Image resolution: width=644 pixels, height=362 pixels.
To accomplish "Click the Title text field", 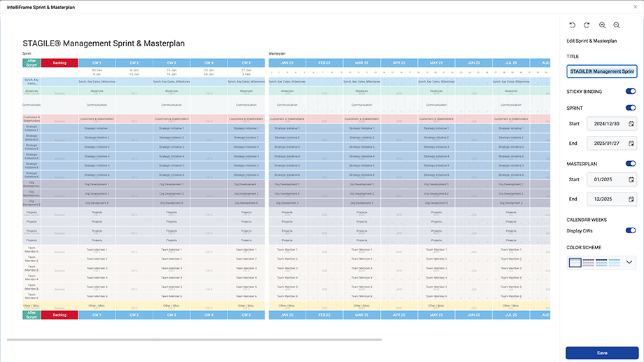I will click(x=602, y=71).
